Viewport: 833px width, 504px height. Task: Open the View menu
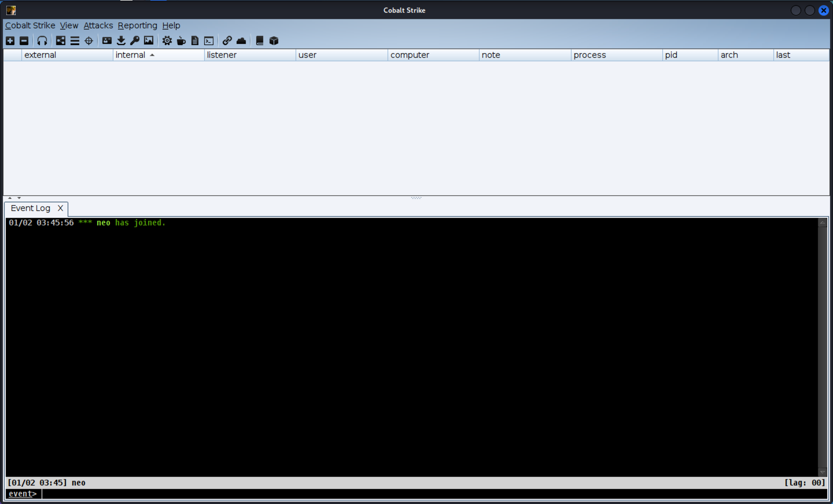click(x=69, y=26)
